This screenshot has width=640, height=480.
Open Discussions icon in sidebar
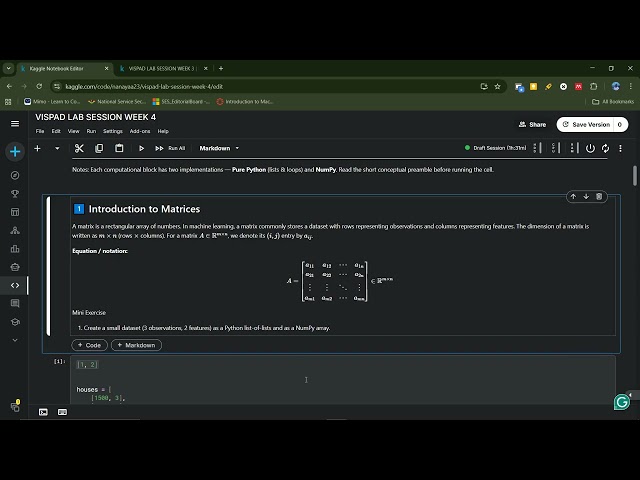[15, 303]
